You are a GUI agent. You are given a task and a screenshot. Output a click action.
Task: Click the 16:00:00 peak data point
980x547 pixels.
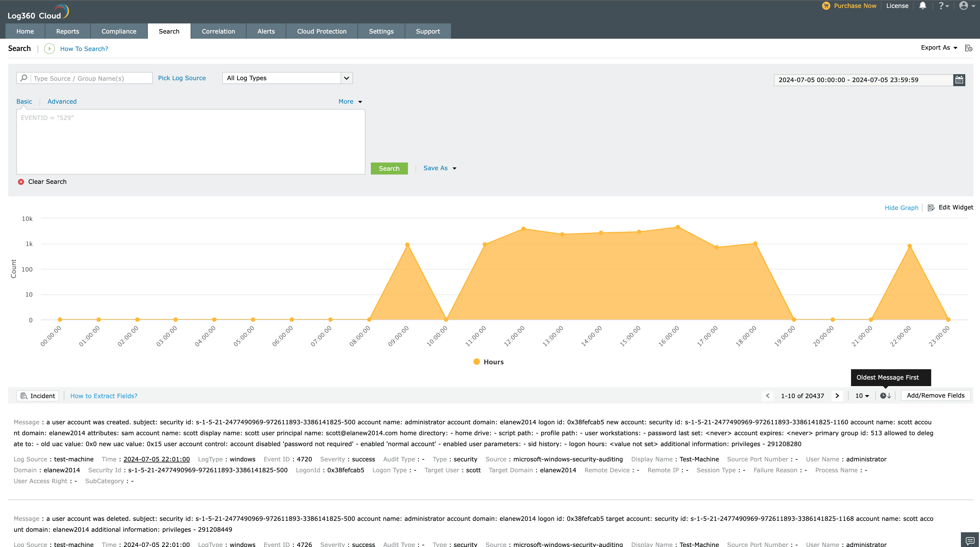click(x=678, y=227)
